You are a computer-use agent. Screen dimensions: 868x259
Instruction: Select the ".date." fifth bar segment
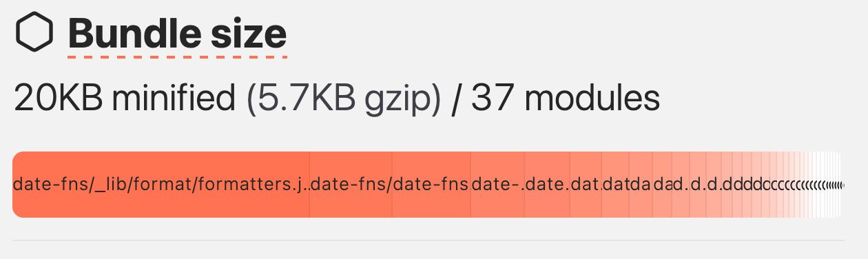point(547,185)
